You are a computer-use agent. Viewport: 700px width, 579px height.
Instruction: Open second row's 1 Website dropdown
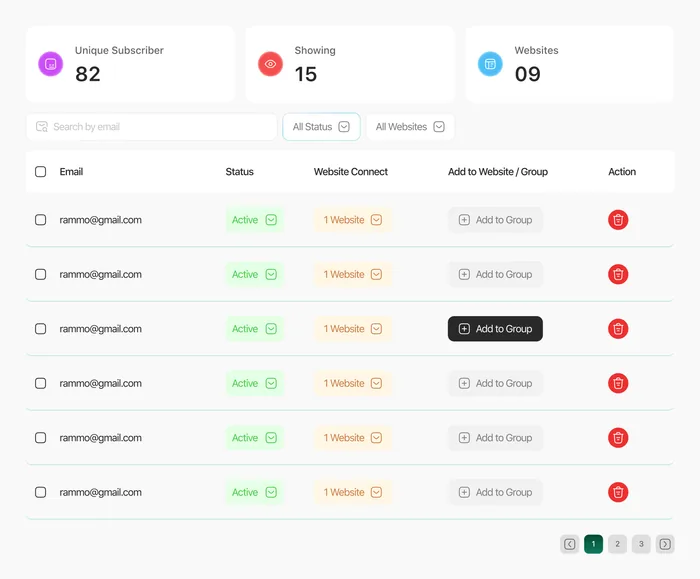click(x=353, y=274)
